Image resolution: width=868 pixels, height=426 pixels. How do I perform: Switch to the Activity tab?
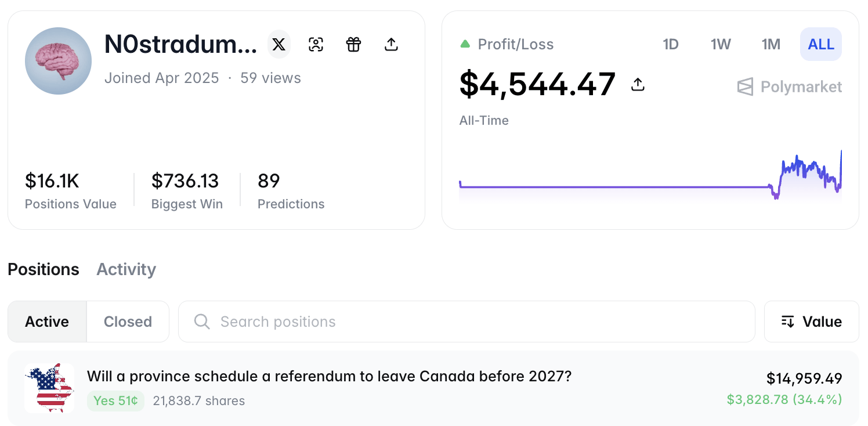point(126,269)
